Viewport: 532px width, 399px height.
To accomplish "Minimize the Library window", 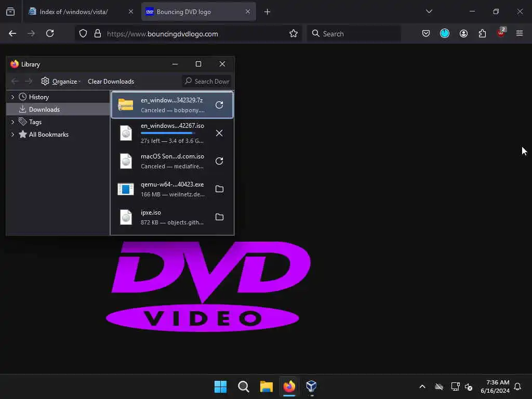I will [175, 64].
